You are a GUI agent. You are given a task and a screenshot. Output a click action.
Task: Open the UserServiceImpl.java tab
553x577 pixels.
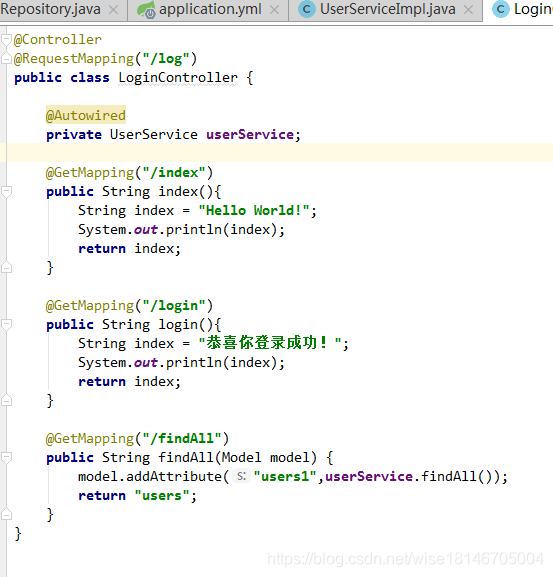(x=386, y=10)
